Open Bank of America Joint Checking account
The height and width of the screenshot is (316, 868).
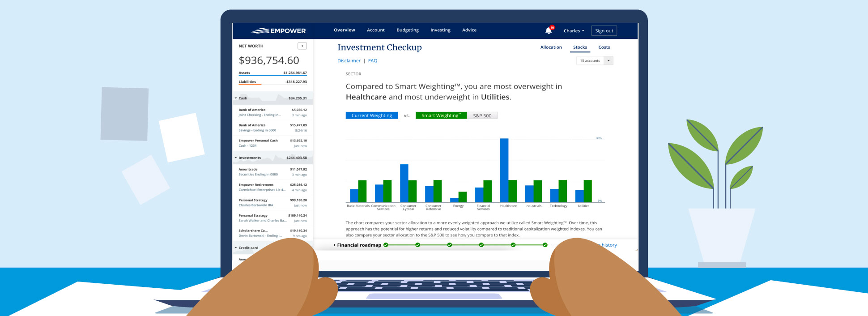pos(272,112)
